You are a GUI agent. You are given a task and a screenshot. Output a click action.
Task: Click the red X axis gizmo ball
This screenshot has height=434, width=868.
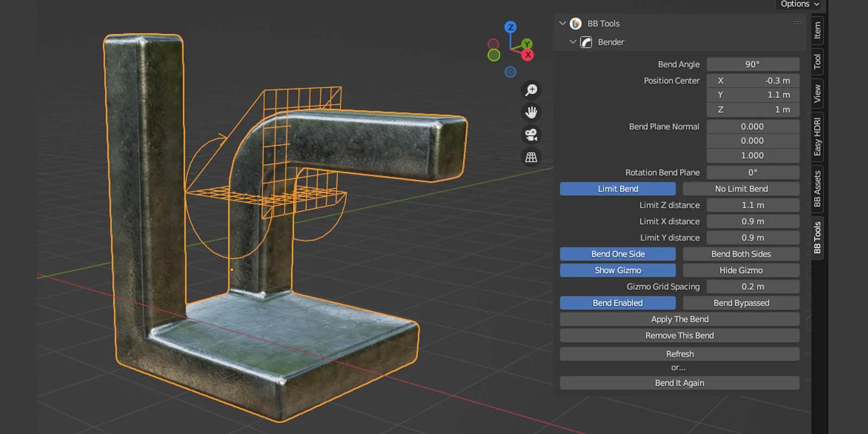pyautogui.click(x=527, y=55)
